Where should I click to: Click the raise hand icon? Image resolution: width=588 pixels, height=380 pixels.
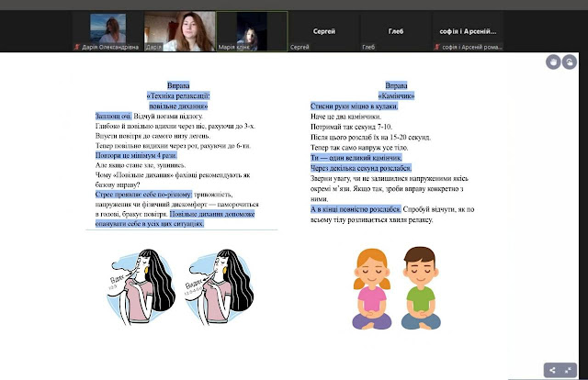(x=553, y=61)
